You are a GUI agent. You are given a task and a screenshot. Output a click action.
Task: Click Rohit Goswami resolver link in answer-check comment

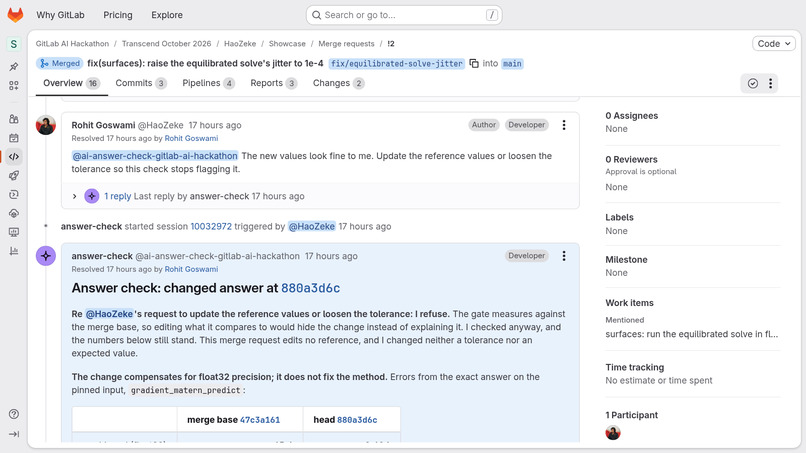(x=191, y=269)
